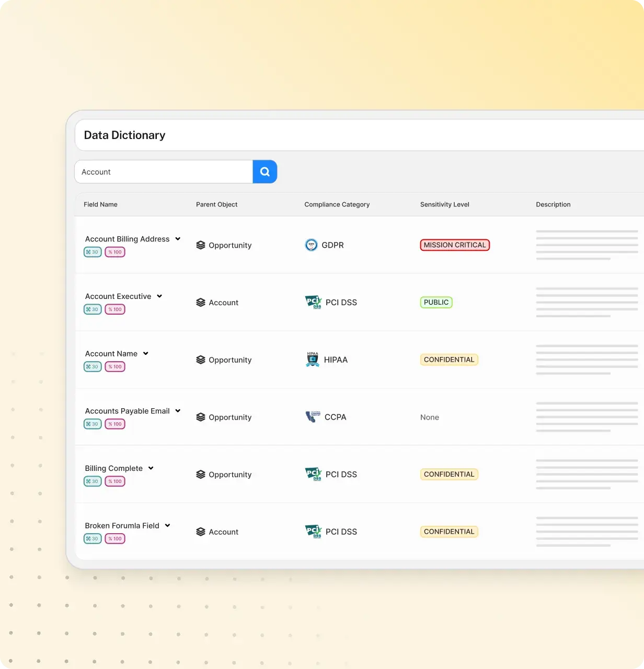Click the CCPA compliance label text

click(336, 417)
